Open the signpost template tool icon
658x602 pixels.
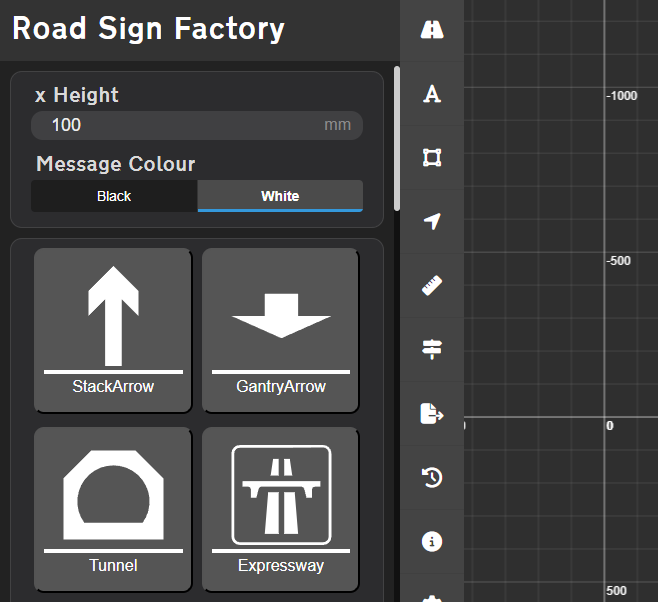432,349
